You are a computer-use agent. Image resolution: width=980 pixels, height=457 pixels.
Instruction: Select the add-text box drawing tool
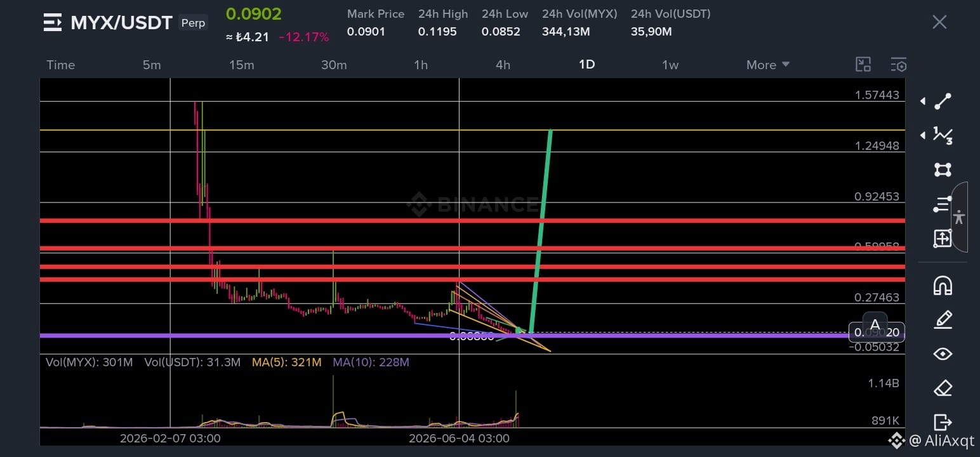tap(943, 239)
